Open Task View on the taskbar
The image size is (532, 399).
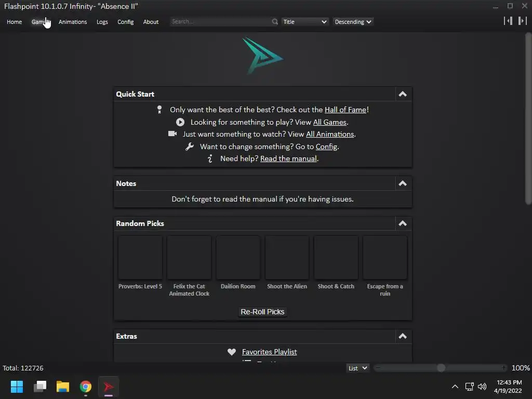click(40, 387)
